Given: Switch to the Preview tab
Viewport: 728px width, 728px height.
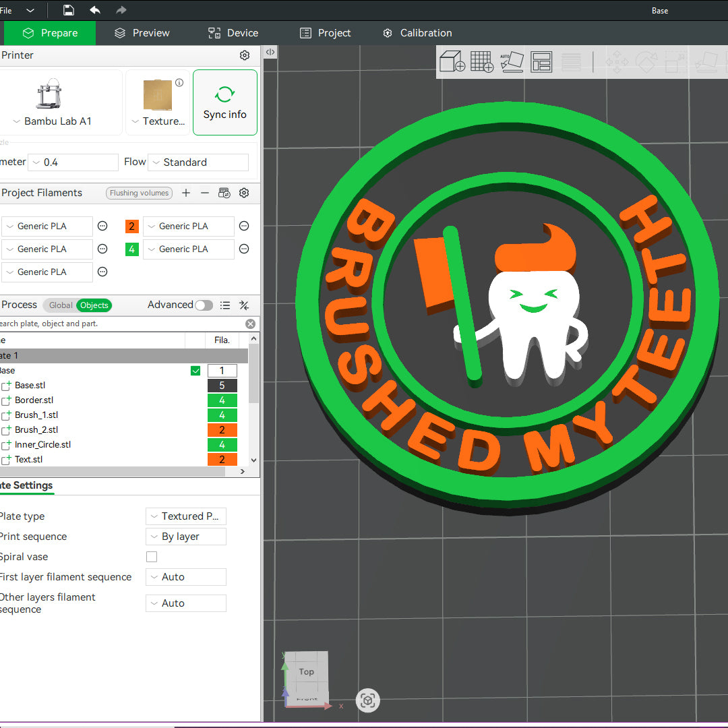Looking at the screenshot, I should 142,33.
